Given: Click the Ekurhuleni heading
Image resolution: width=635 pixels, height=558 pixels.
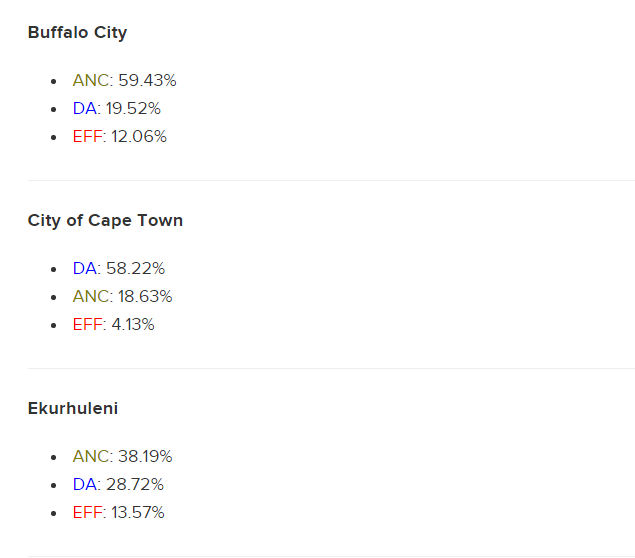Looking at the screenshot, I should pyautogui.click(x=73, y=408).
